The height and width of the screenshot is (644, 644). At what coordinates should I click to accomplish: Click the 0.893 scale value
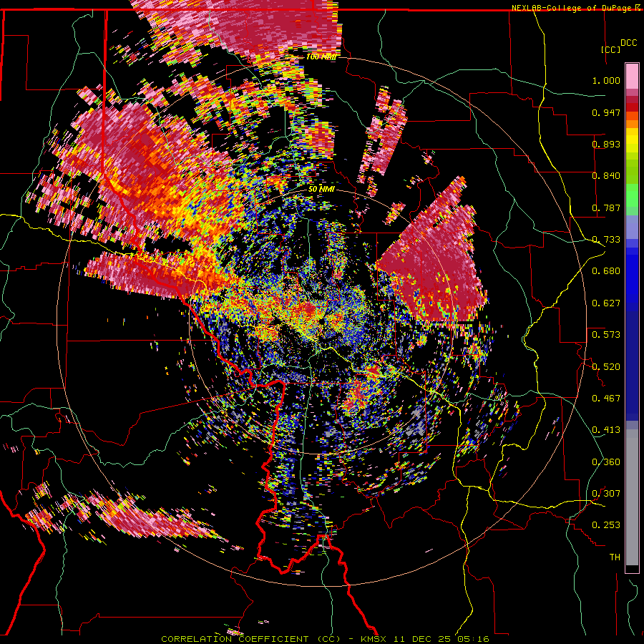click(606, 144)
